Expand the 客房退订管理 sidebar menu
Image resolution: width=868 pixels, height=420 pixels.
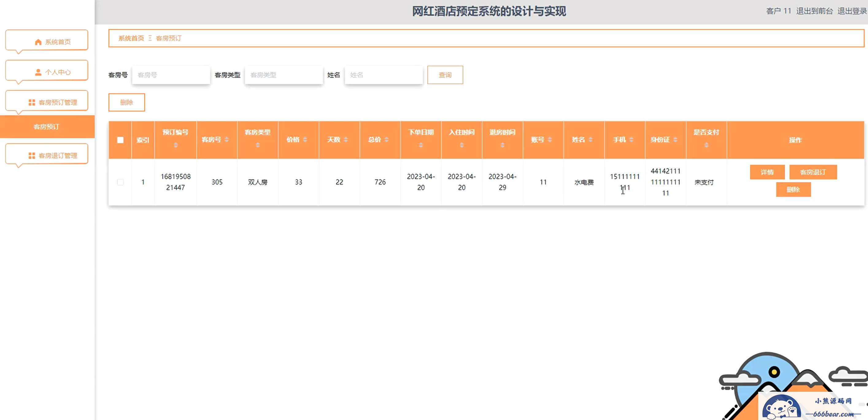pos(47,155)
